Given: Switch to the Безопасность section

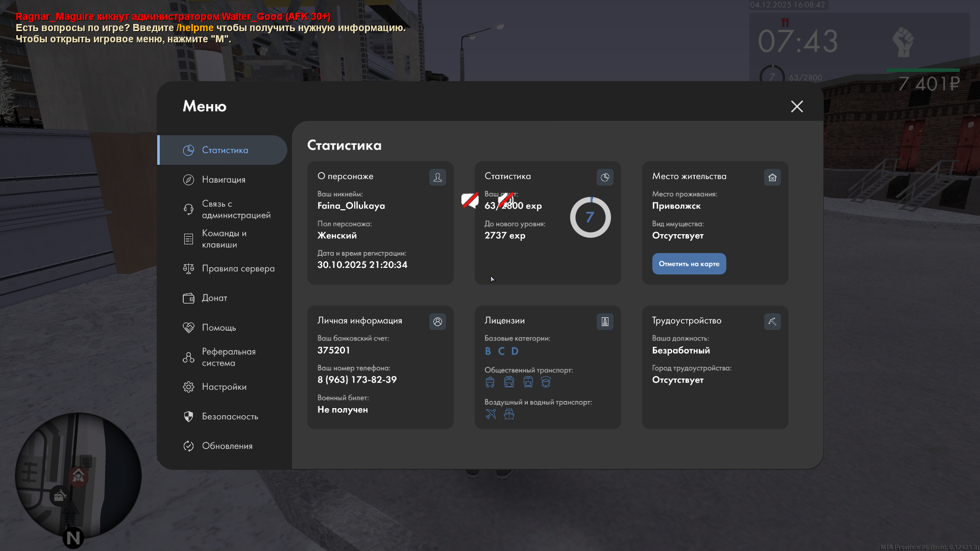Looking at the screenshot, I should click(230, 416).
